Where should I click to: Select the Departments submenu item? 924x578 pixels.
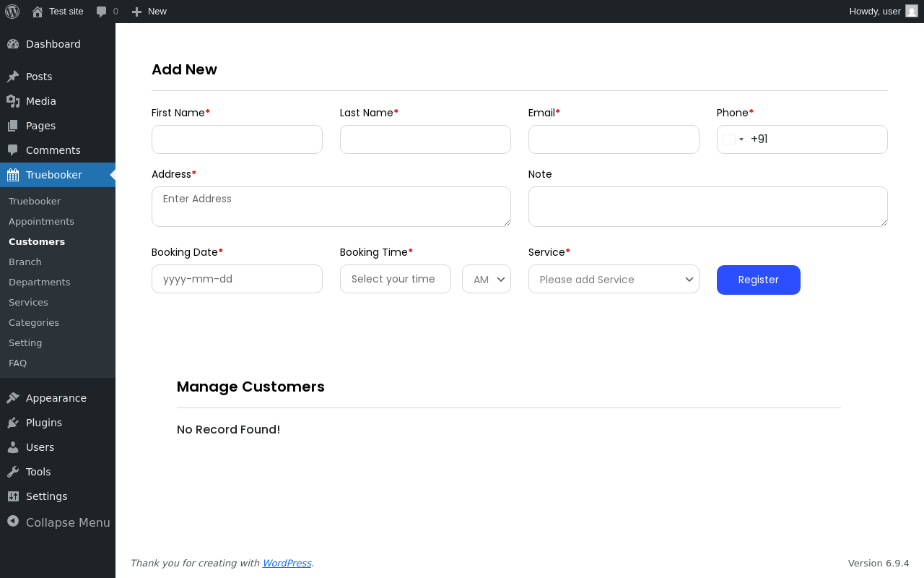tap(39, 282)
